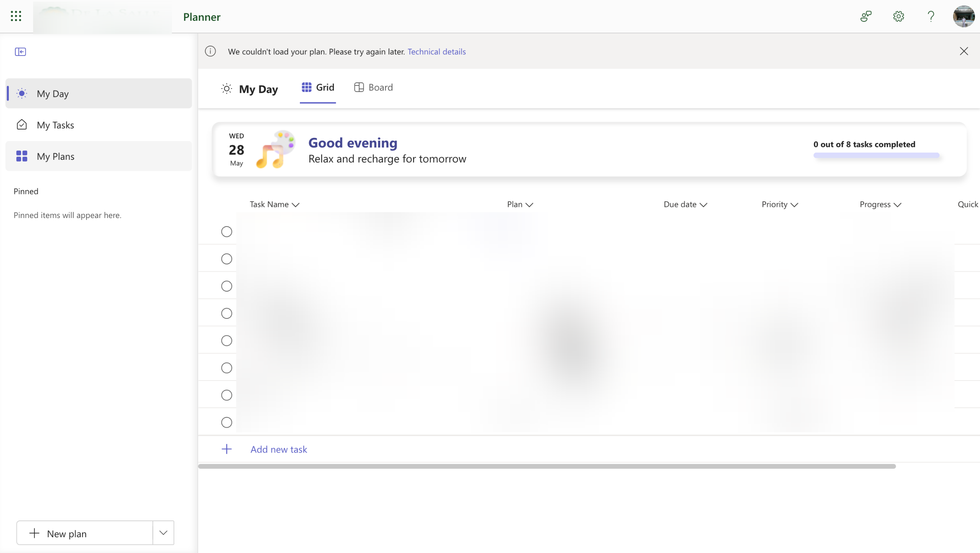Mark the third task row complete

point(227,286)
